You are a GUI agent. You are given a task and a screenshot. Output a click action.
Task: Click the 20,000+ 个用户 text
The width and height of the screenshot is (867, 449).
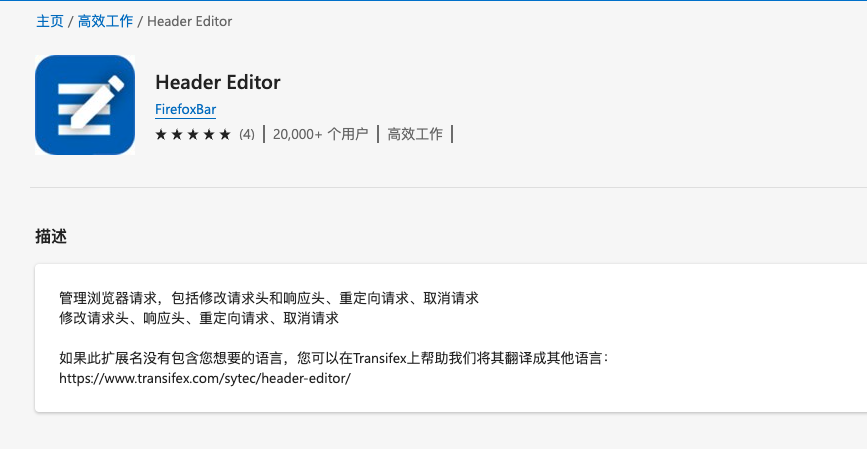click(320, 134)
